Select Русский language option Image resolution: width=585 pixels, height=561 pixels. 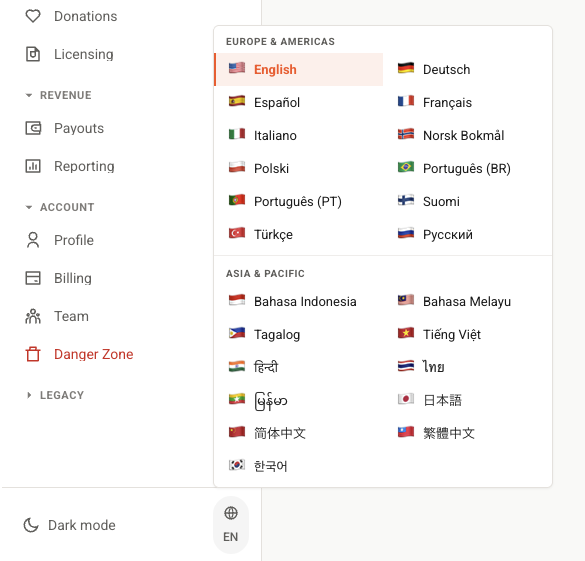pyautogui.click(x=467, y=234)
